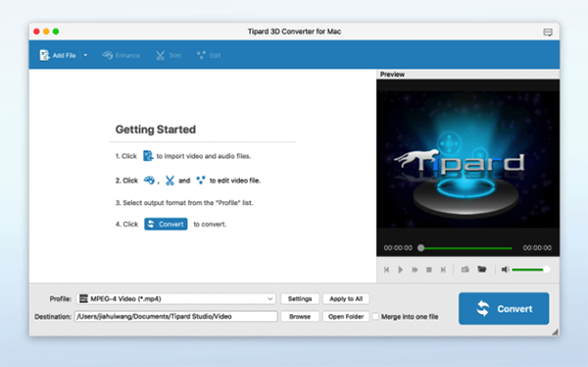The image size is (588, 367).
Task: Click the window resize grip corner
Action: [x=556, y=332]
